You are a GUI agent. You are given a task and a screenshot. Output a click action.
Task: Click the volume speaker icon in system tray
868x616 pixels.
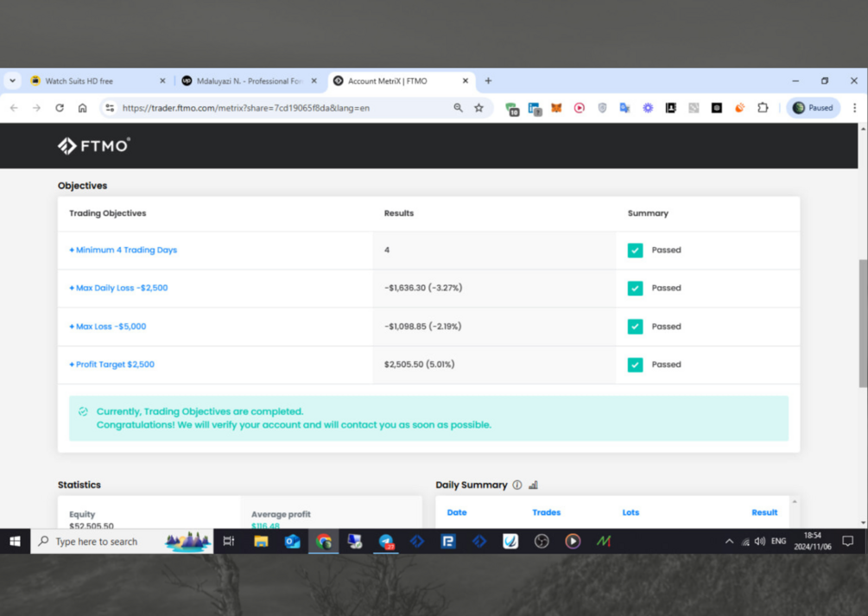coord(760,541)
